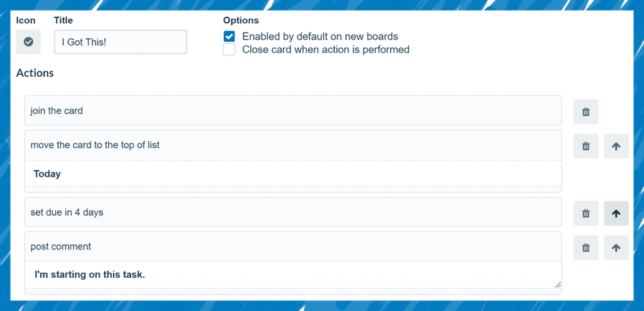Delete the 'join the card' action
This screenshot has width=644, height=311.
(586, 112)
